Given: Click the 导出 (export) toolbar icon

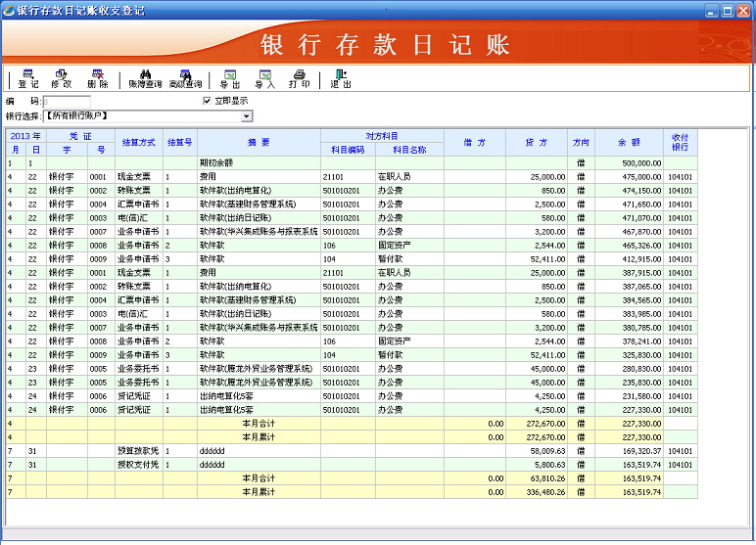Looking at the screenshot, I should tap(230, 78).
